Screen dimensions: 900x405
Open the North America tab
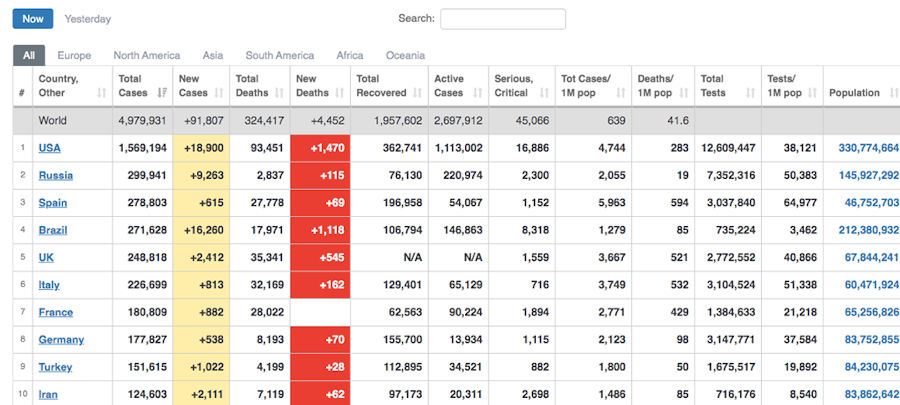147,56
